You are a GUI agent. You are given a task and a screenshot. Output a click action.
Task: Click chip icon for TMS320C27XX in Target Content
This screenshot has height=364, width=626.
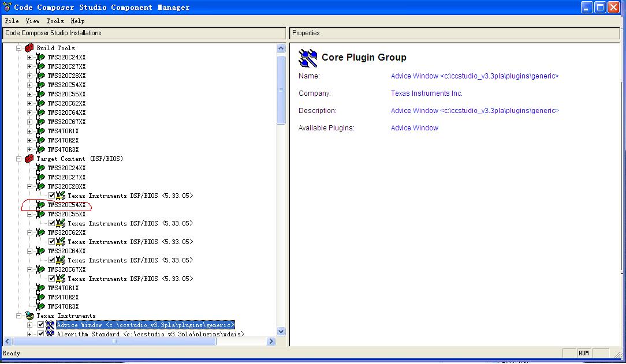point(40,177)
